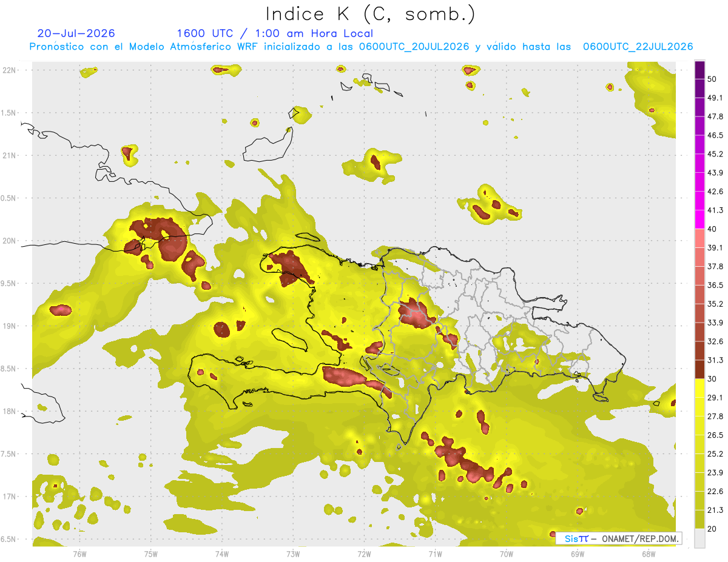728x562 pixels.
Task: Click the colour bar label "40"
Action: coord(713,229)
